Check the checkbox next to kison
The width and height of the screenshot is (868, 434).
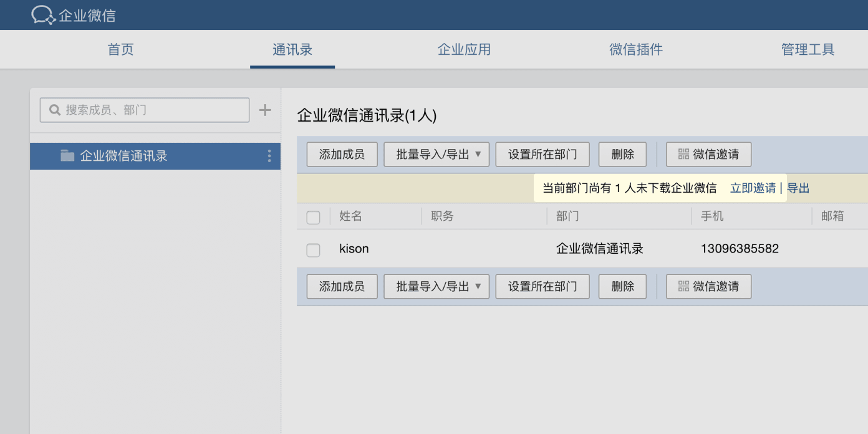313,248
